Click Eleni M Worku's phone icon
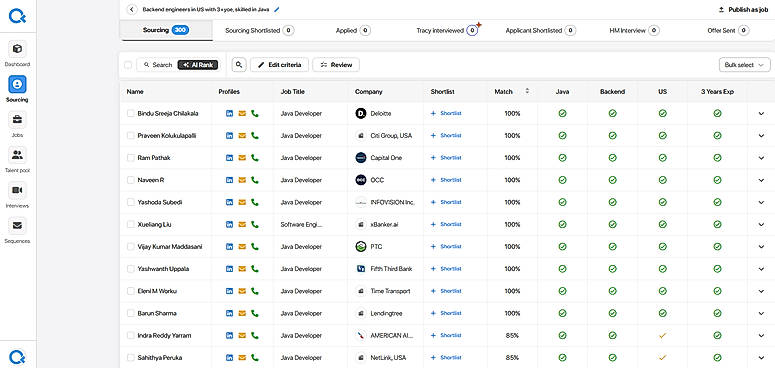The image size is (775, 368). point(255,291)
